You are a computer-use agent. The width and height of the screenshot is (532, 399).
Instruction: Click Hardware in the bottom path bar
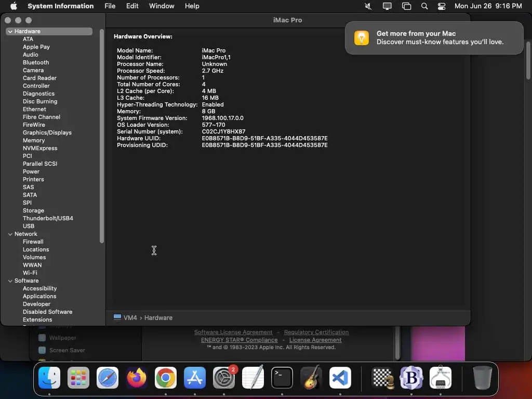click(x=158, y=318)
